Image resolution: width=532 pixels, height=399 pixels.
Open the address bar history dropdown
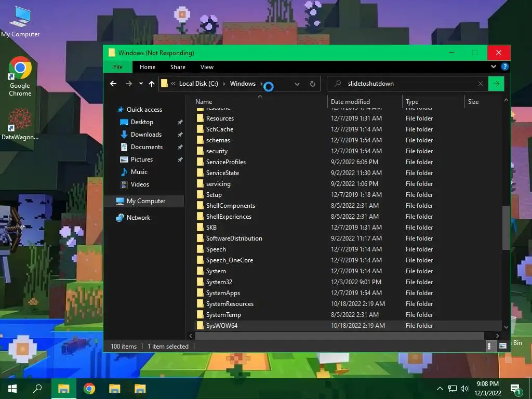click(297, 84)
